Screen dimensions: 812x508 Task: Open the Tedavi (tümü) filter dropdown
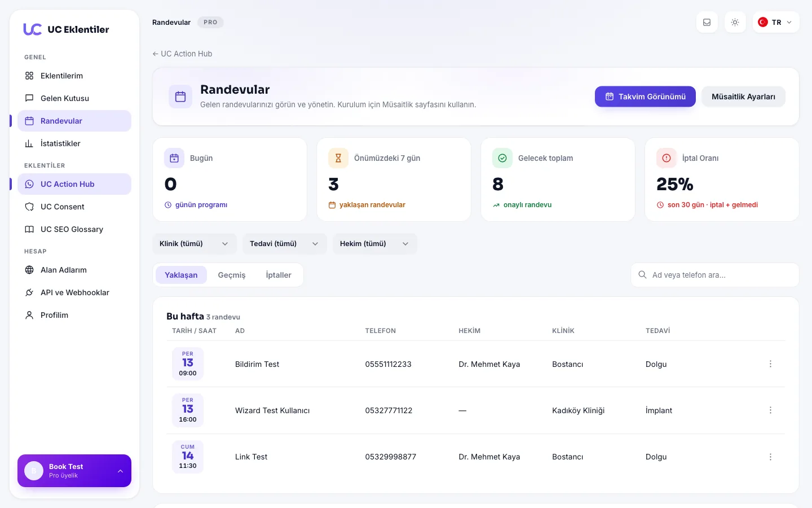click(285, 244)
